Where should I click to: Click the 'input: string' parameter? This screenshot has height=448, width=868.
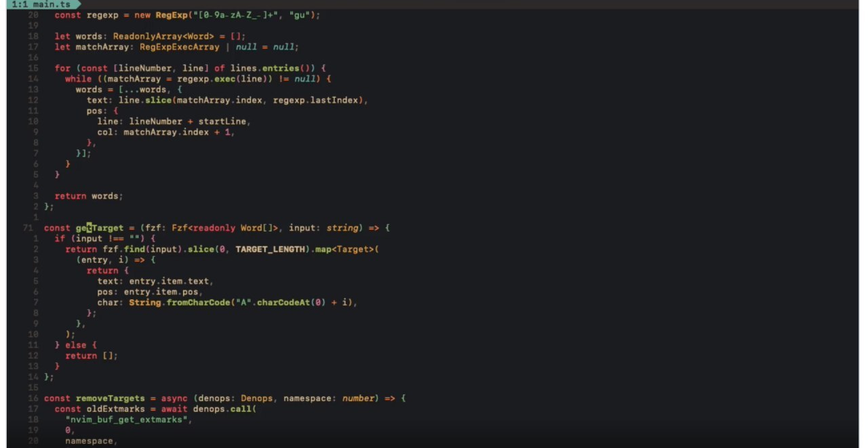323,228
